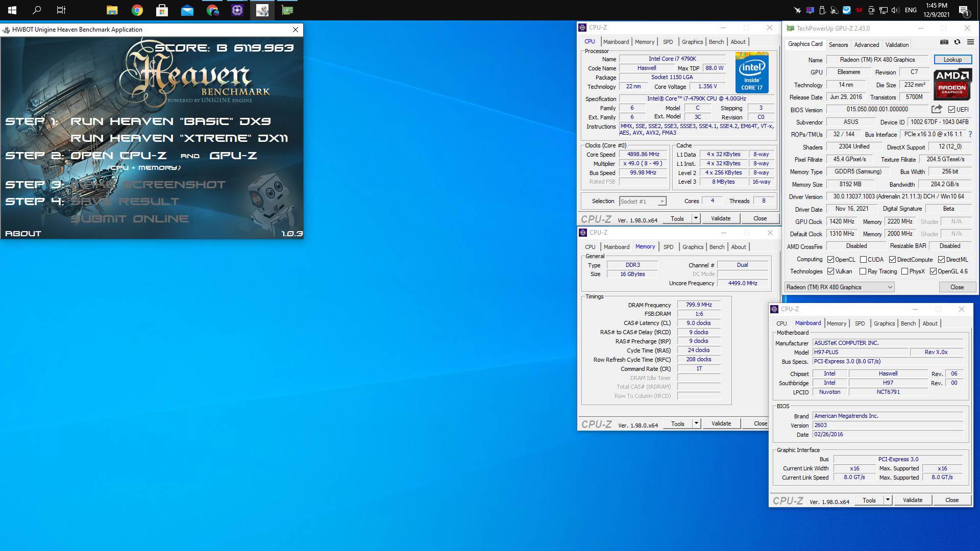Open File Explorer from the taskbar
The height and width of the screenshot is (551, 980).
112,10
